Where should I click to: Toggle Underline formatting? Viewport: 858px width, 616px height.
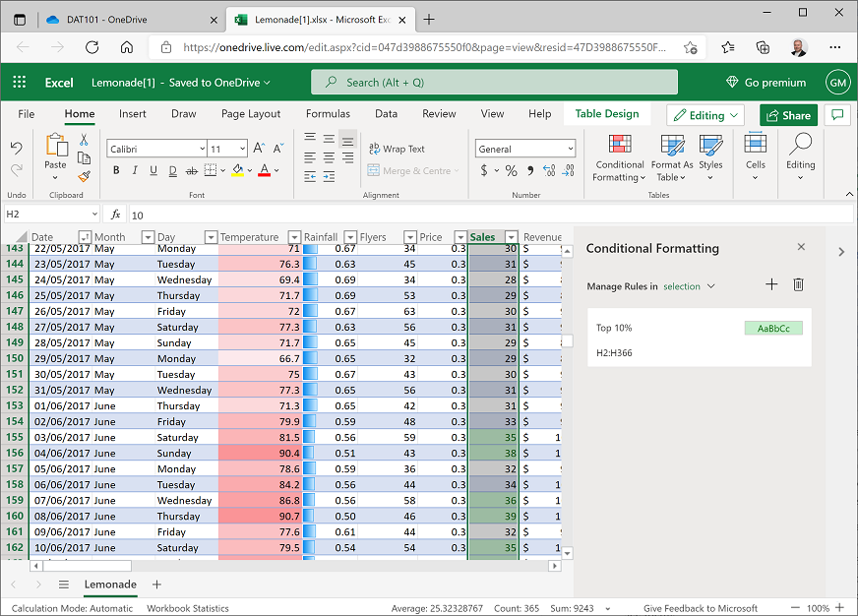tap(154, 169)
